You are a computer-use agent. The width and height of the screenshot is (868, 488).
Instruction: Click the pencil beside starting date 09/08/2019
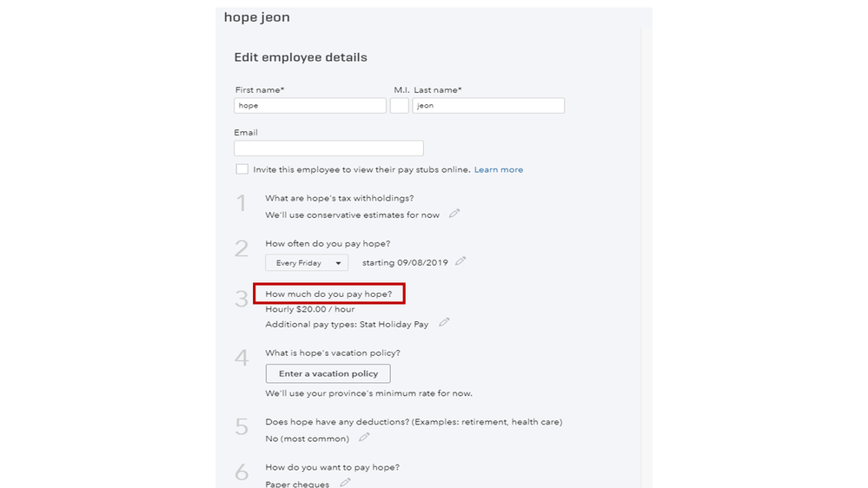(461, 261)
